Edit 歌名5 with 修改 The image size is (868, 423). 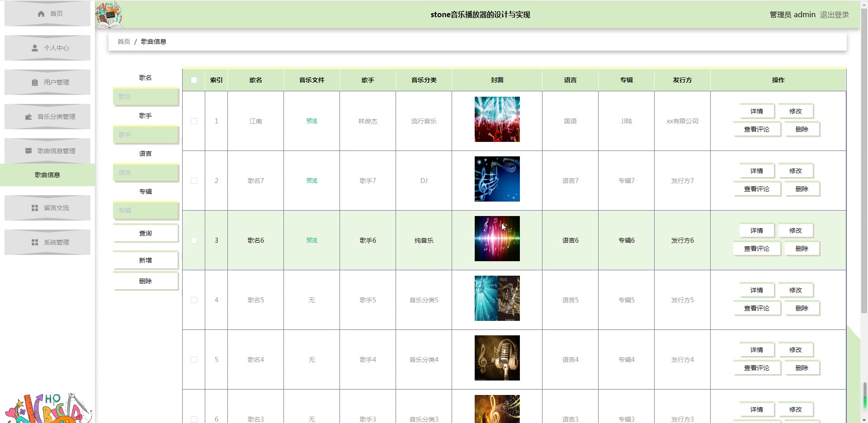coord(796,290)
